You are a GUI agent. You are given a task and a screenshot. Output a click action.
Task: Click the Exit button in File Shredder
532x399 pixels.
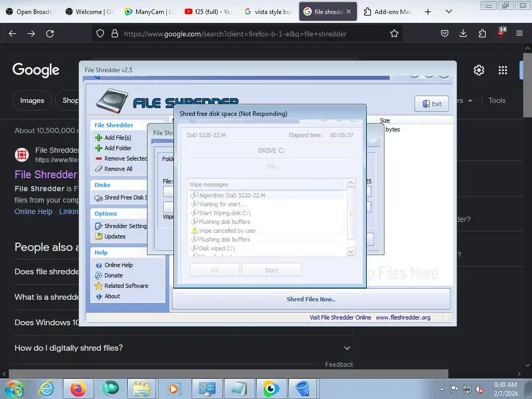(432, 104)
